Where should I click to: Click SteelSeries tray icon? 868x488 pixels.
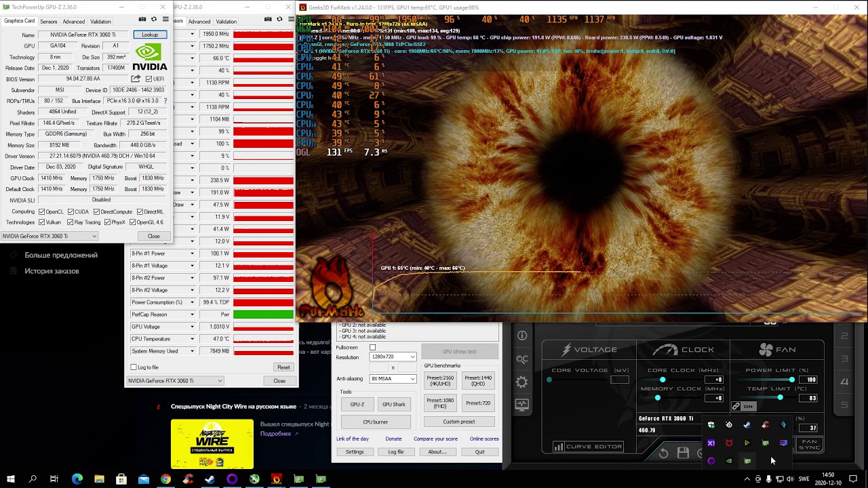(729, 425)
